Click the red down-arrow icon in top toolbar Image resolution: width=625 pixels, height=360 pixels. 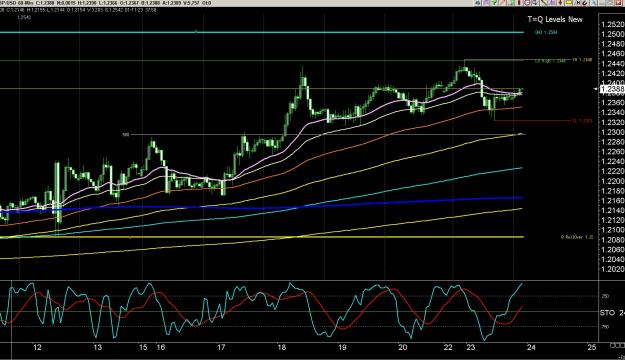[x=560, y=2]
